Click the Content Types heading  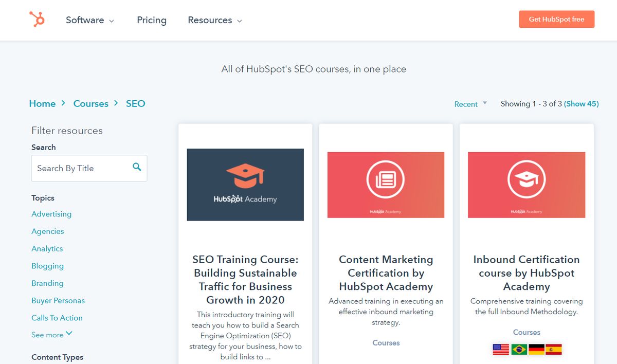(x=57, y=357)
